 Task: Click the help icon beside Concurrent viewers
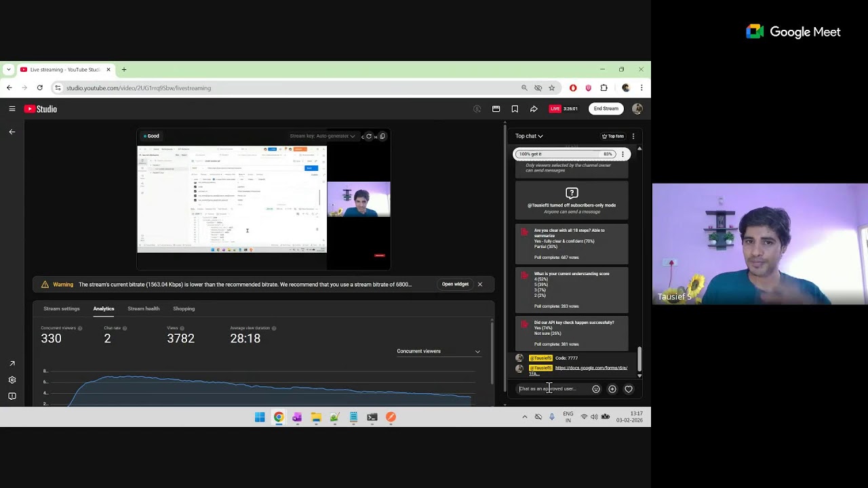point(80,328)
